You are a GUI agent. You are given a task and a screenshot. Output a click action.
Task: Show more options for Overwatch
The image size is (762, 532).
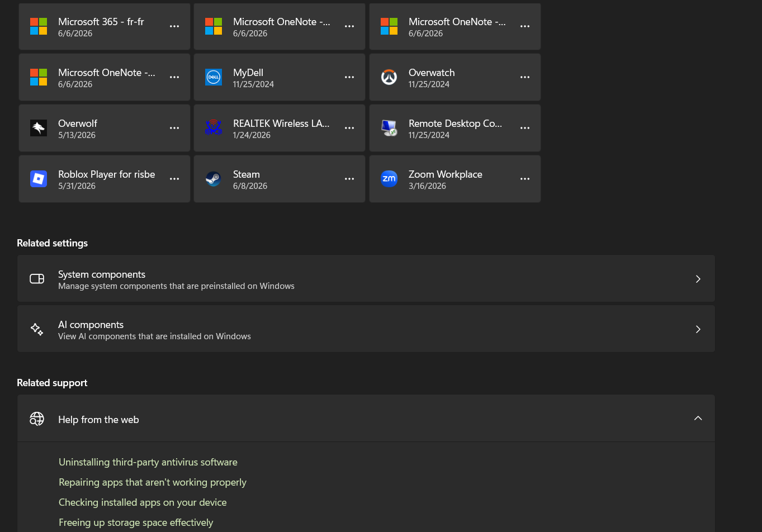click(x=525, y=77)
